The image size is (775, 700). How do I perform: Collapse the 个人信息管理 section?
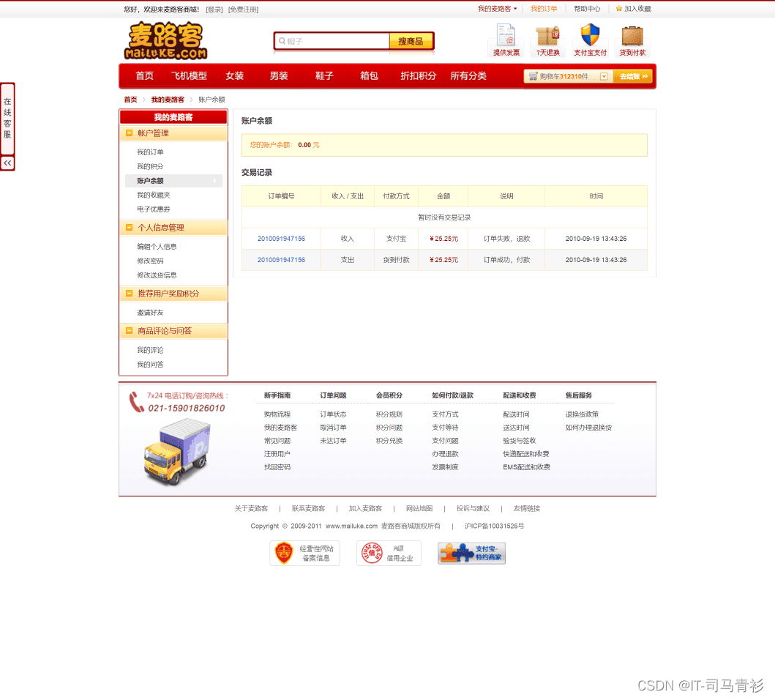[x=129, y=228]
